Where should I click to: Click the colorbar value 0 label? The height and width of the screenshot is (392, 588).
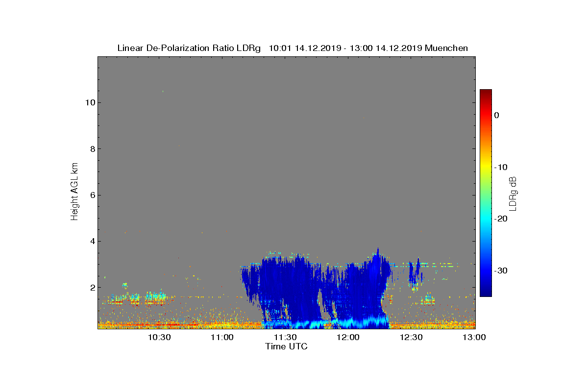496,115
